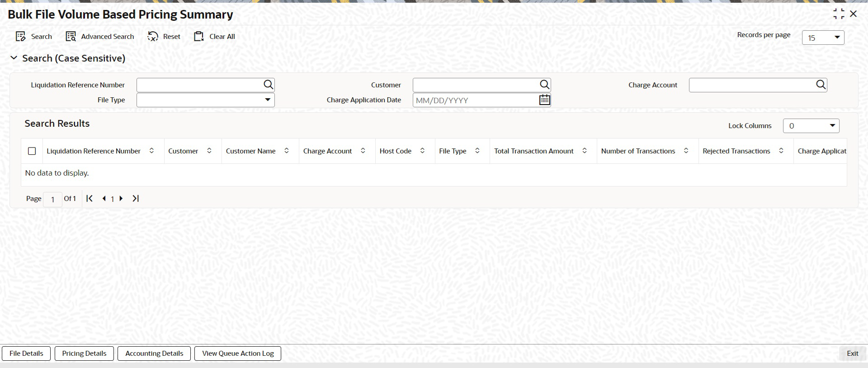Sort by Total Transaction Amount

585,151
